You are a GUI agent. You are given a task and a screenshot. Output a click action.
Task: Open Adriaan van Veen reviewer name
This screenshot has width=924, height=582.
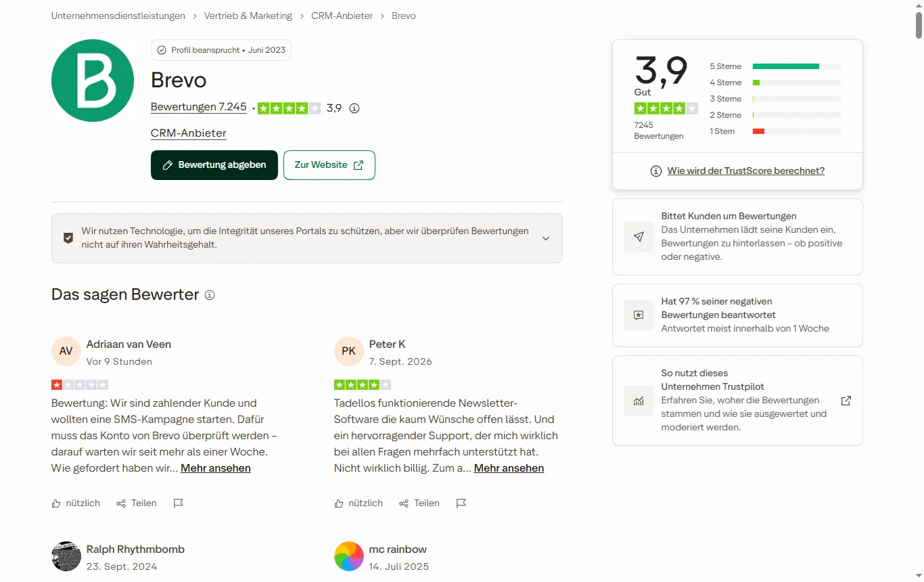click(x=129, y=344)
